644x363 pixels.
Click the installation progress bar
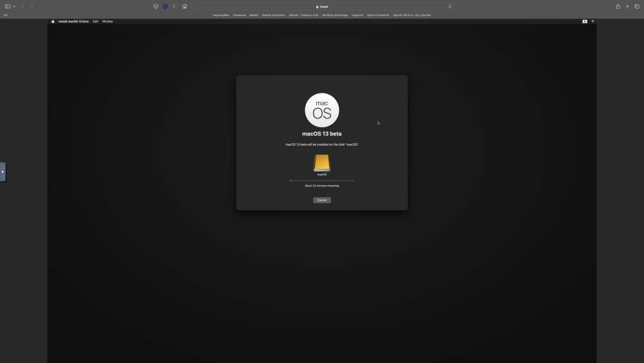pos(322,181)
